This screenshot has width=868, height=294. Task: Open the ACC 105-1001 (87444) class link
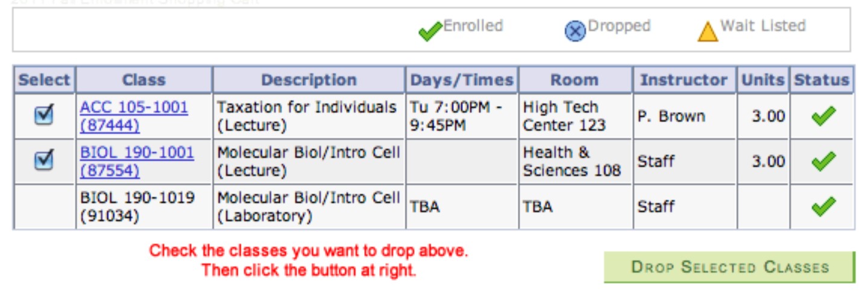[x=134, y=116]
